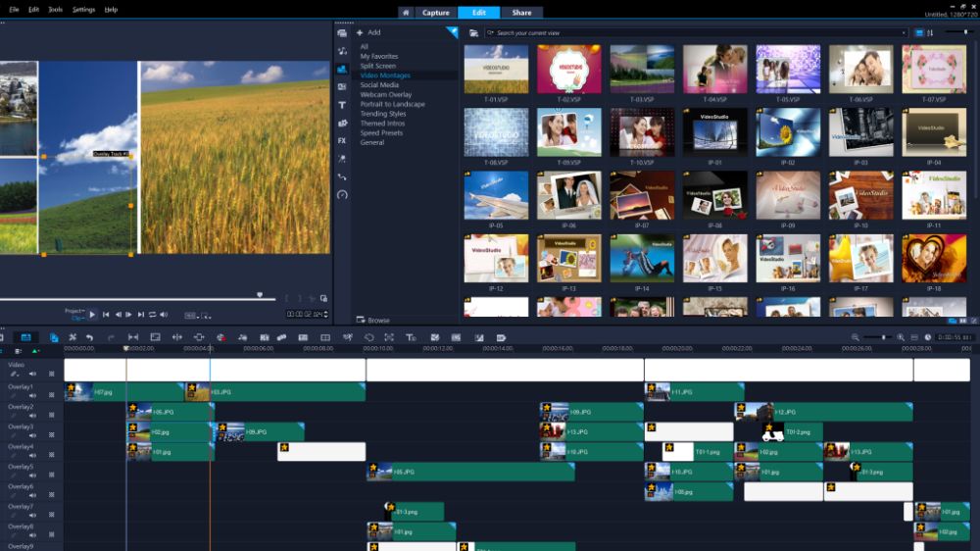This screenshot has height=551, width=980.
Task: Open the sort library media icon
Action: [x=930, y=33]
